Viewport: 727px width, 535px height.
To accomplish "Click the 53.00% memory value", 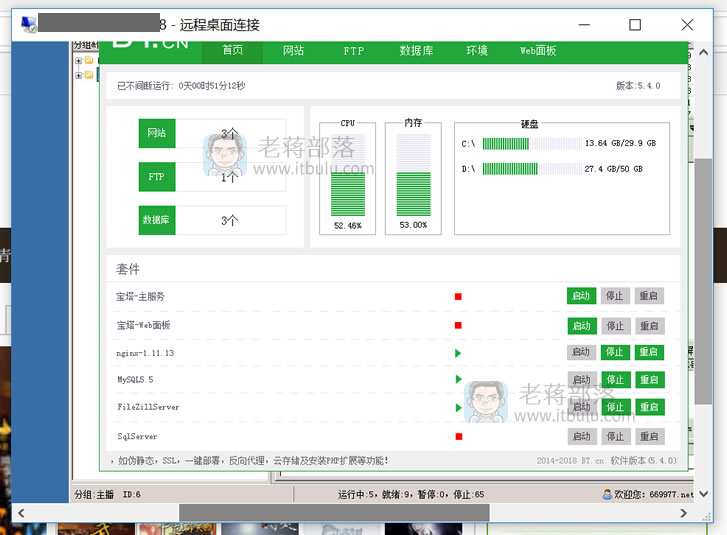I will [413, 225].
